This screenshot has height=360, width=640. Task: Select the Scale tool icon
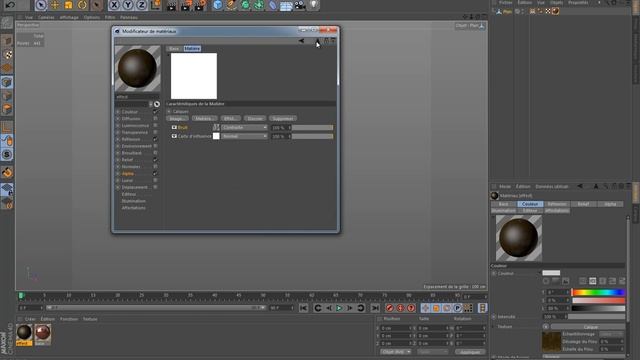[68, 5]
